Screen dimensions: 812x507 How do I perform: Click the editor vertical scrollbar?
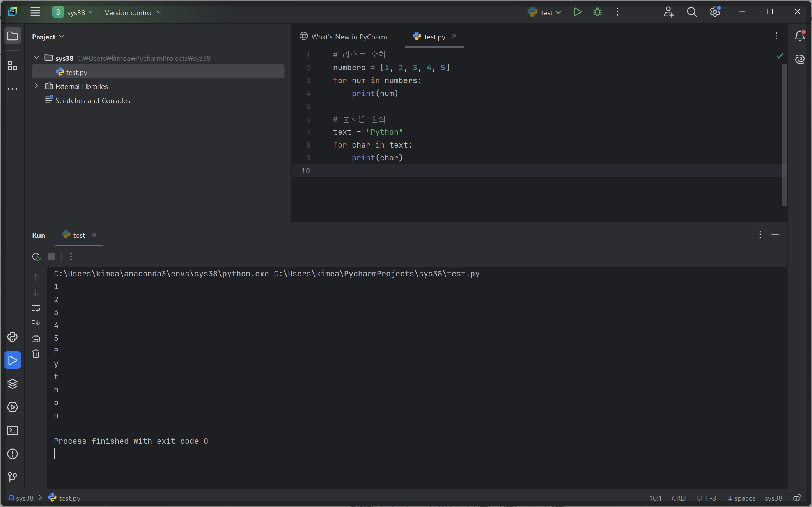tap(784, 135)
